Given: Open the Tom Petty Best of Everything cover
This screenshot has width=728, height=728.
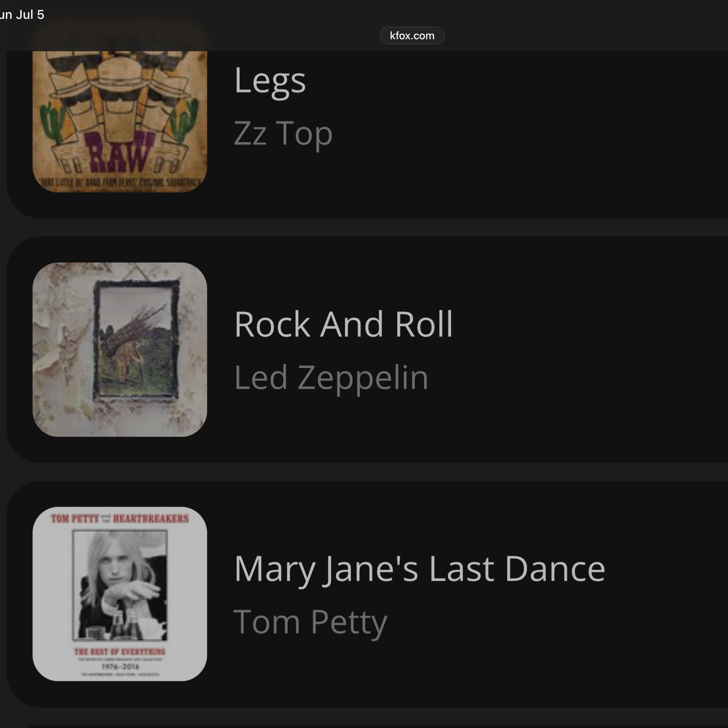Looking at the screenshot, I should [120, 594].
